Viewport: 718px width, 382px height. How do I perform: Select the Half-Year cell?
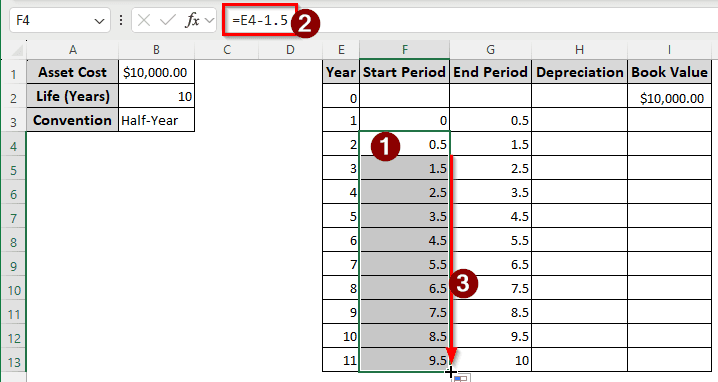[x=156, y=120]
